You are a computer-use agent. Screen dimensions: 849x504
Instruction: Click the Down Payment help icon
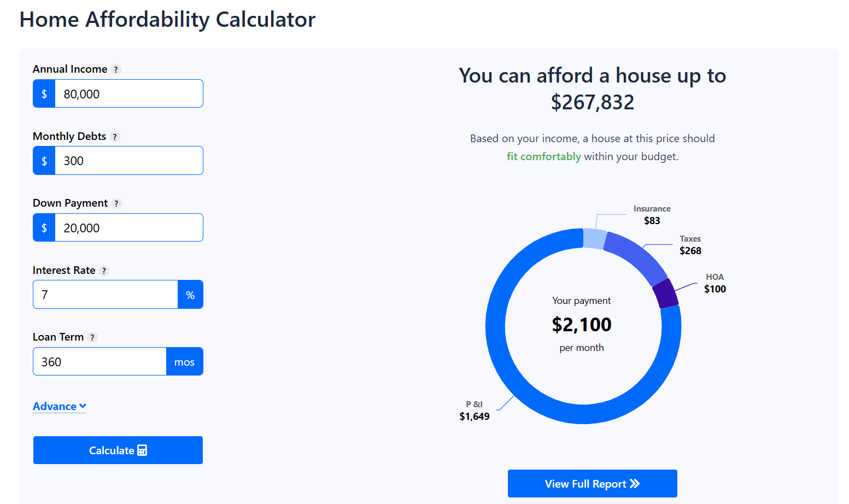[116, 203]
